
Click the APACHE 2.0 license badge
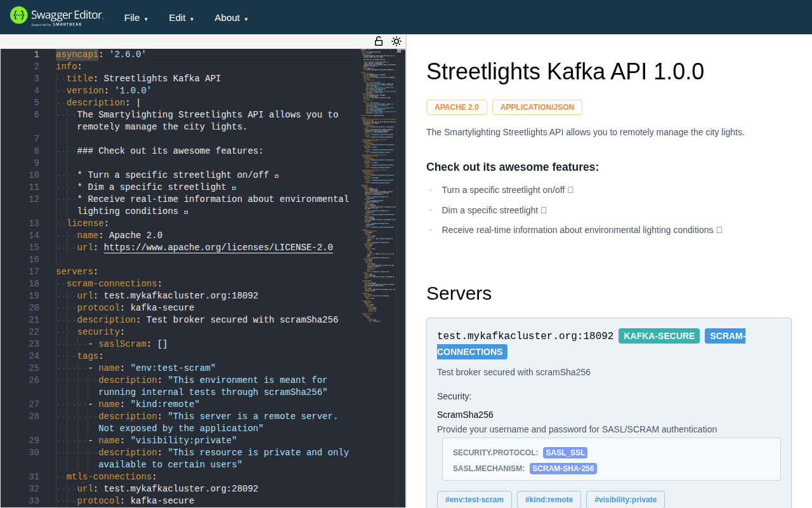point(457,107)
